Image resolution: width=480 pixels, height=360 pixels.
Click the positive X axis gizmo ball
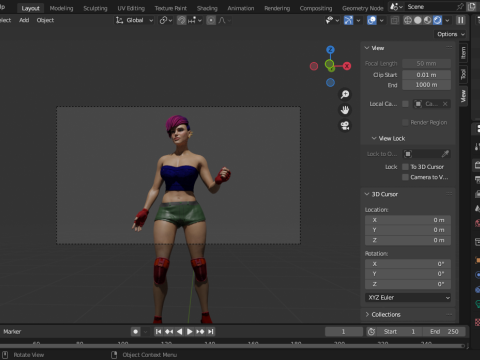pos(347,66)
